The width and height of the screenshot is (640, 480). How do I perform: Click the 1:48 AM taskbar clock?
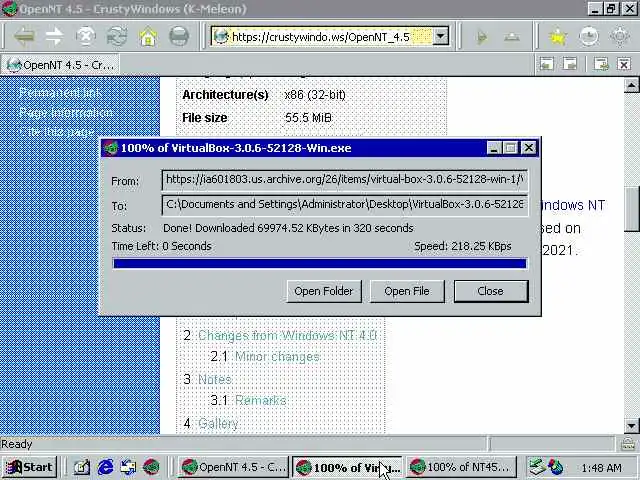601,468
